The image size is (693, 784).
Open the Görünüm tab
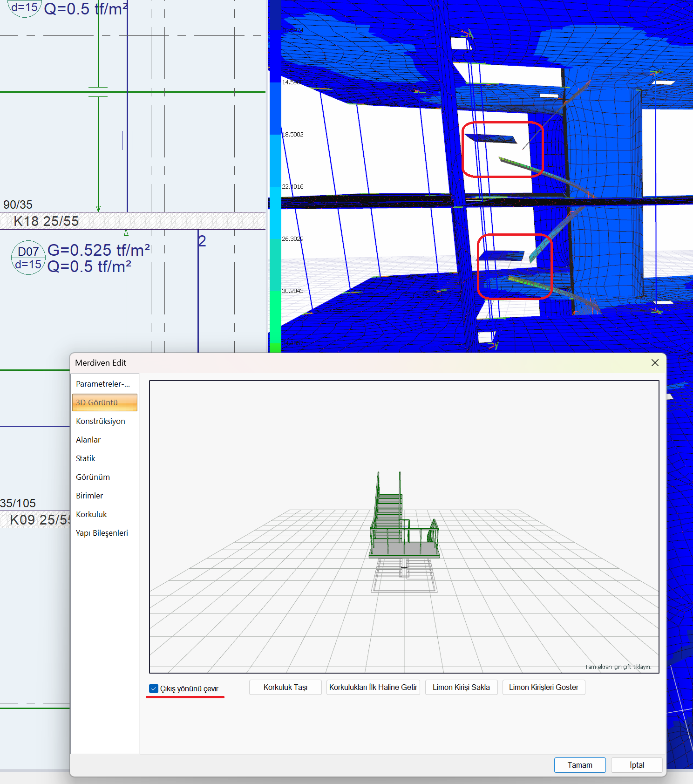tap(93, 477)
